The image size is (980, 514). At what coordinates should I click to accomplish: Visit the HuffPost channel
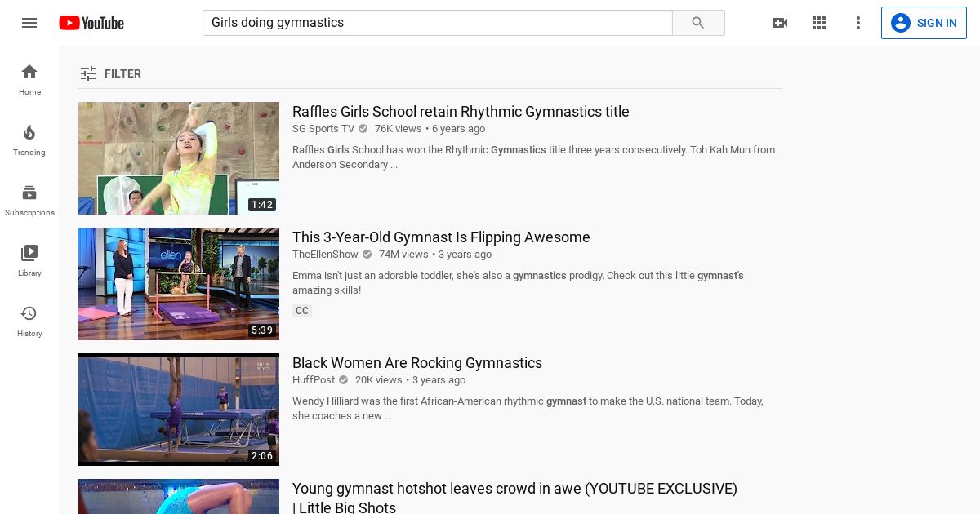click(x=314, y=380)
